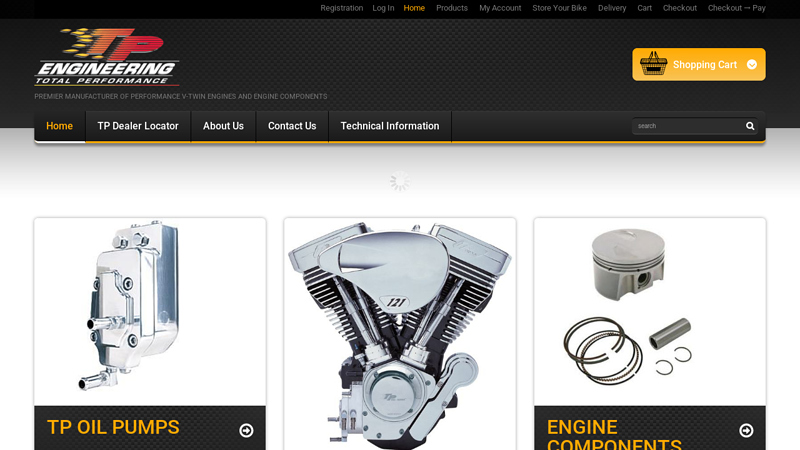800x450 pixels.
Task: Open Registration link in top bar
Action: (x=341, y=8)
